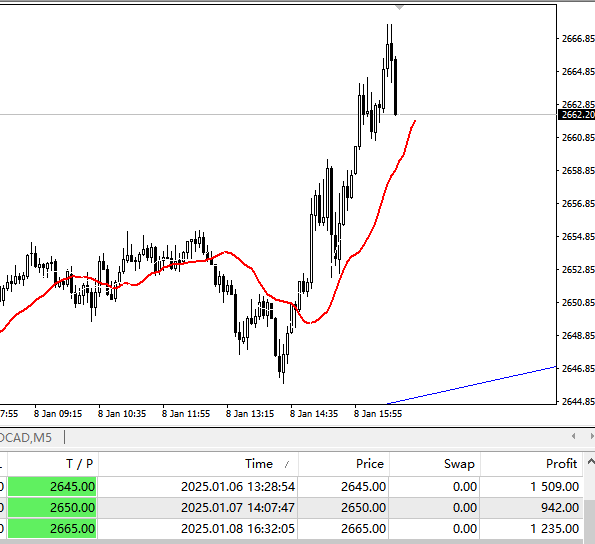Click the left chart-tab scroll arrow
This screenshot has height=544, width=595.
pyautogui.click(x=573, y=436)
